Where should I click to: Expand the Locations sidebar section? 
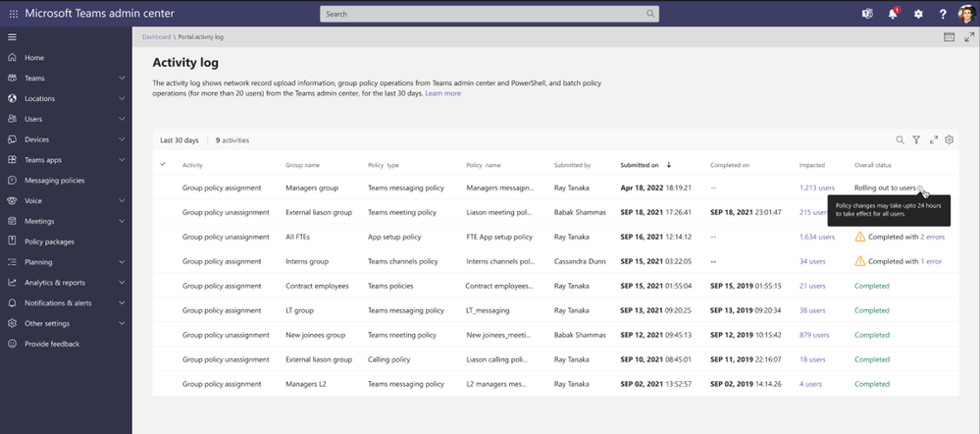[122, 99]
